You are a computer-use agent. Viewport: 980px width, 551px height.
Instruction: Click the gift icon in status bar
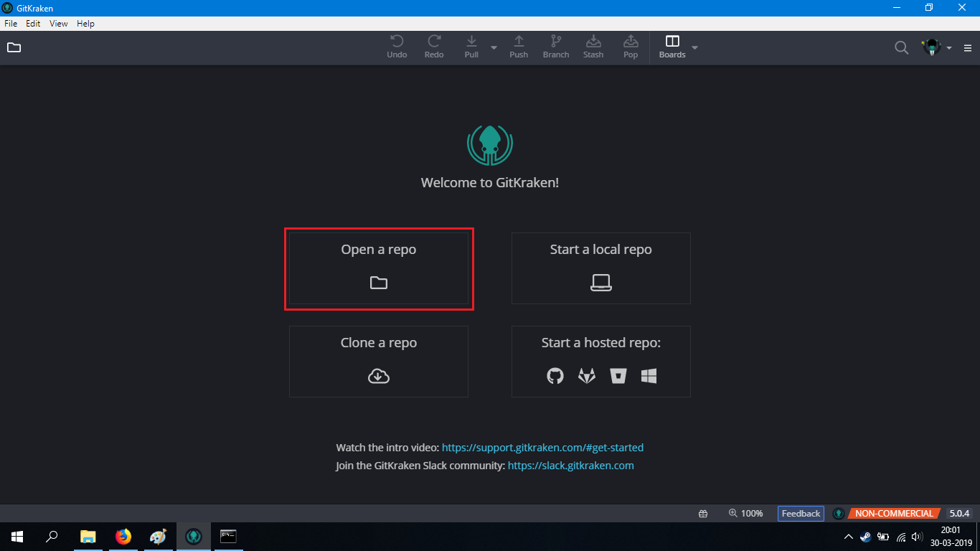pyautogui.click(x=703, y=514)
